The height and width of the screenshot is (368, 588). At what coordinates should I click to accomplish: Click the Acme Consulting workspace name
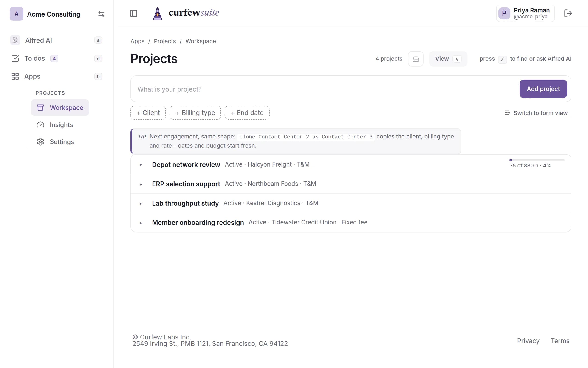54,14
